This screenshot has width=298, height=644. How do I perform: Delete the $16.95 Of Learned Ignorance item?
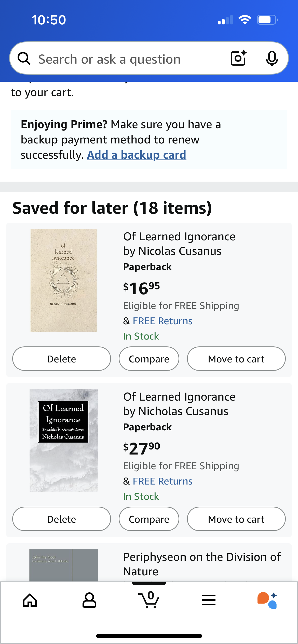(62, 359)
